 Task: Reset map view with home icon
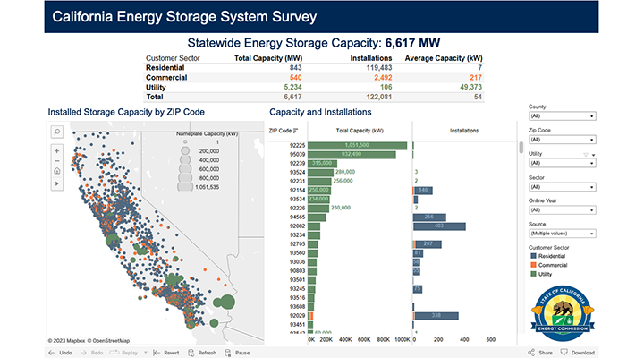[x=57, y=170]
